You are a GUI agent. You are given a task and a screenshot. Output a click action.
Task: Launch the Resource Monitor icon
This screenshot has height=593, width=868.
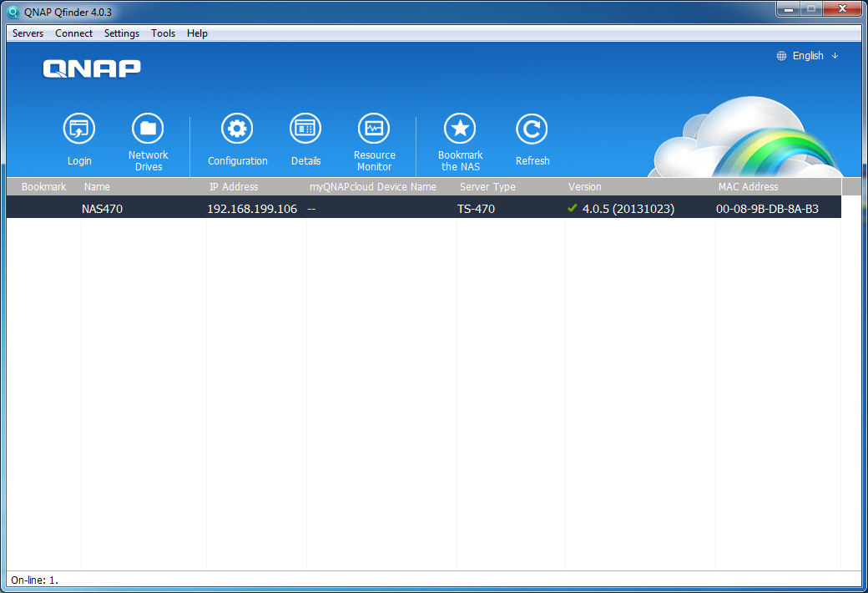click(x=374, y=129)
